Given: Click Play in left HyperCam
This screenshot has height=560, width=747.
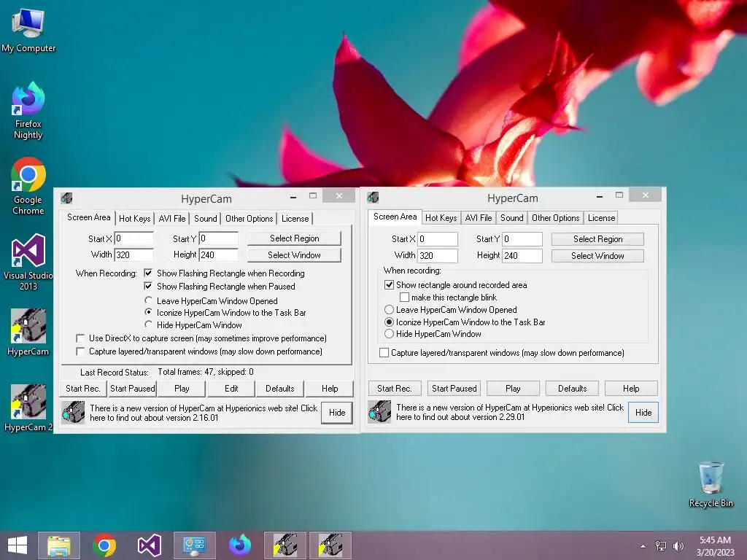Looking at the screenshot, I should [x=182, y=389].
